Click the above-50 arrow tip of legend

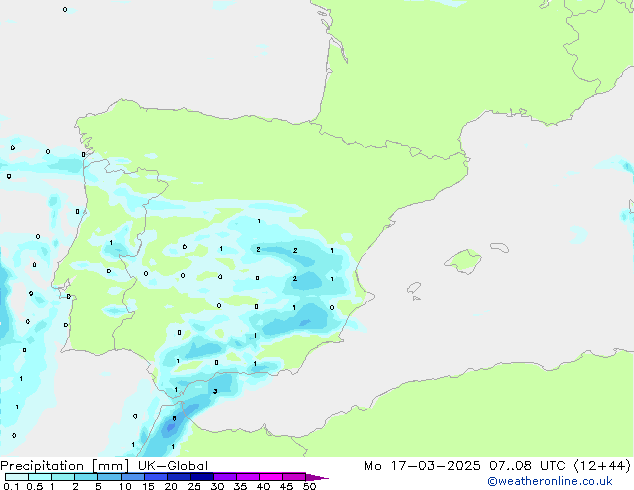pos(317,477)
